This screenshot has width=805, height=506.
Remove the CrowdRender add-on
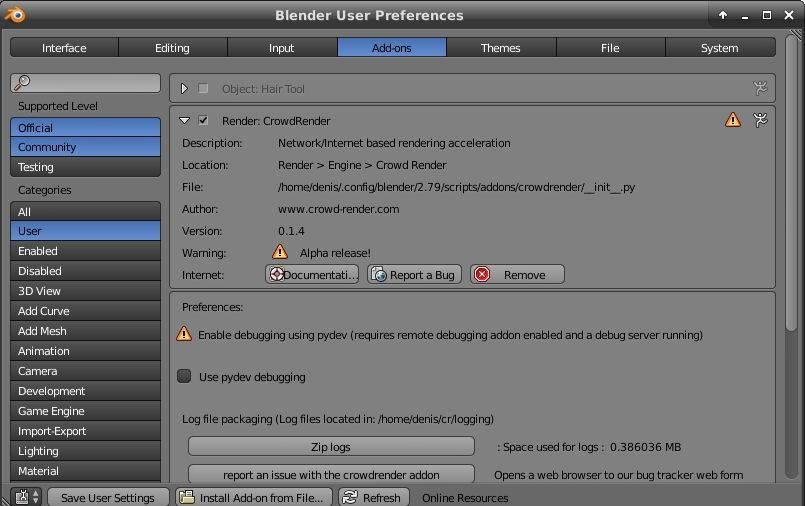point(518,275)
